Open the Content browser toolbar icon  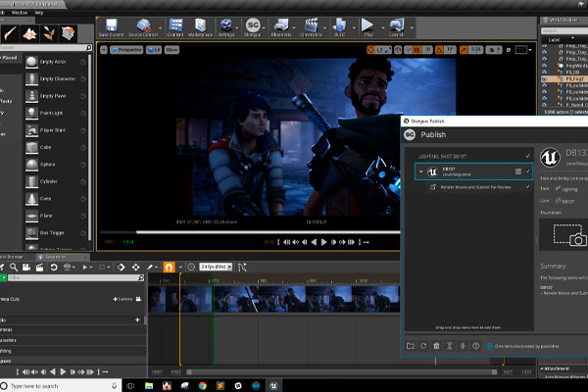point(175,25)
